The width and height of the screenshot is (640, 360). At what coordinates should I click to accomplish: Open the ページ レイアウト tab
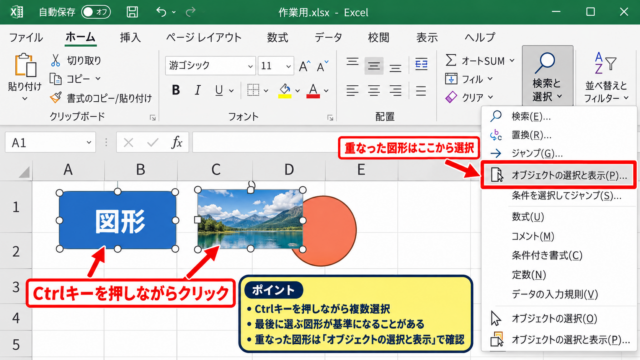coord(204,38)
